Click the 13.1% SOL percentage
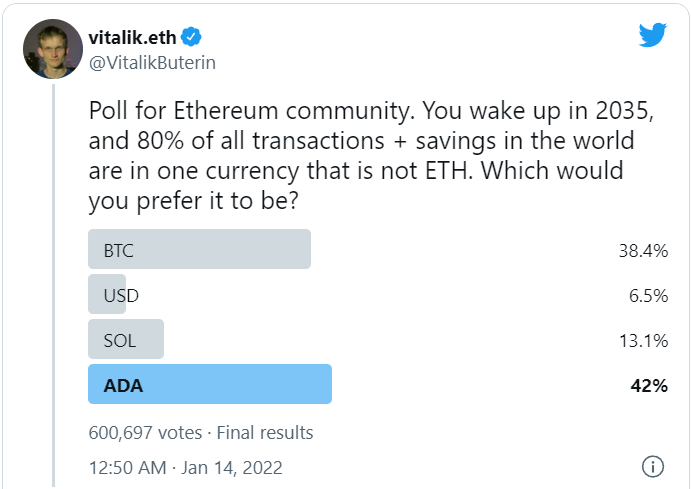 coord(644,341)
